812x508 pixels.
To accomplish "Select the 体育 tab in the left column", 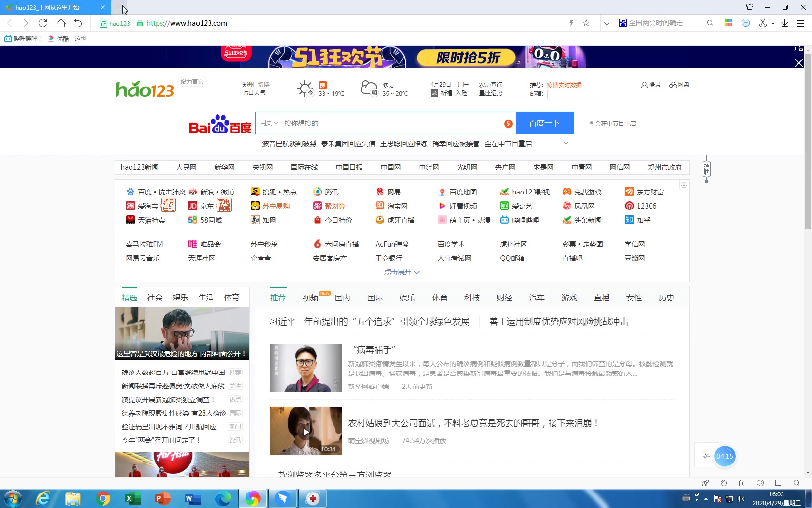I will coord(232,297).
